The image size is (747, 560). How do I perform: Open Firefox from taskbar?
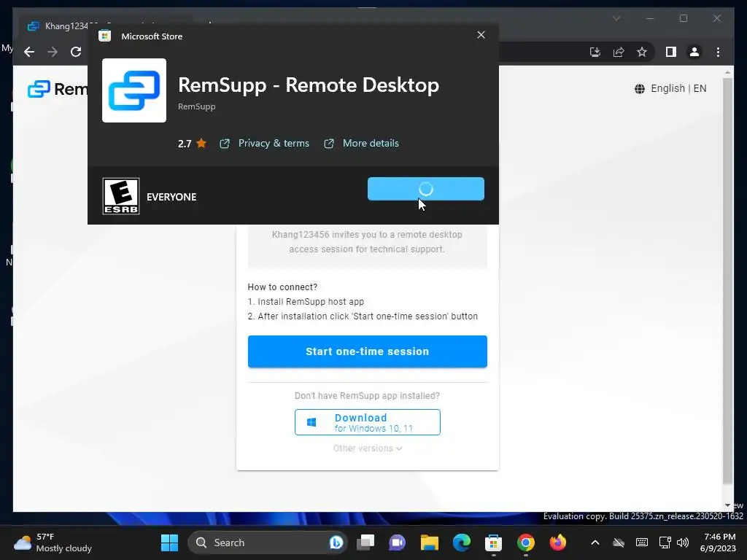[x=558, y=542]
